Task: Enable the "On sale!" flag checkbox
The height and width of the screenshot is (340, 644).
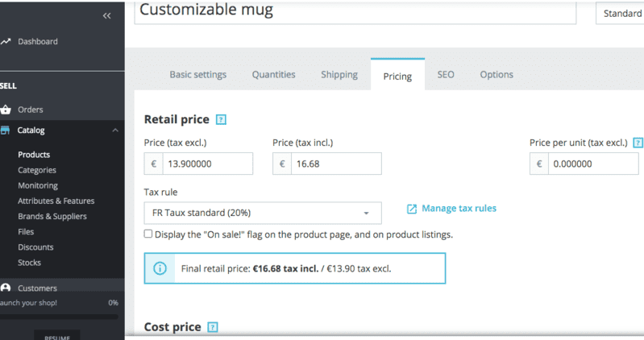Action: 147,234
